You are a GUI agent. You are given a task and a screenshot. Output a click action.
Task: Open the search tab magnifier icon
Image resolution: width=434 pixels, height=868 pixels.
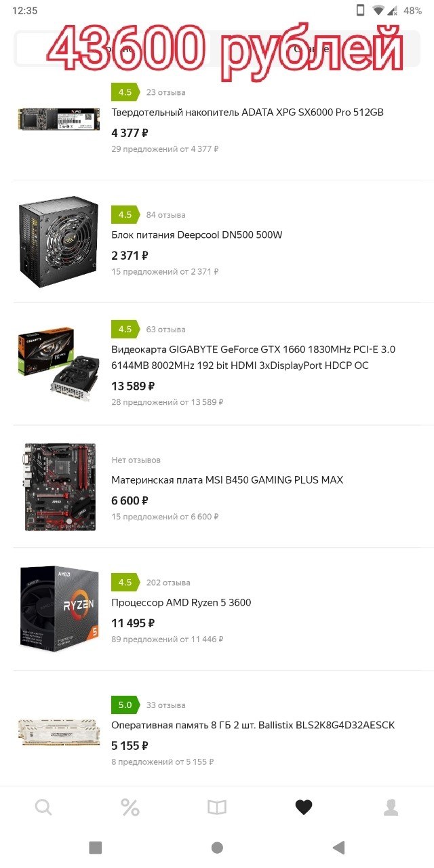pyautogui.click(x=43, y=807)
